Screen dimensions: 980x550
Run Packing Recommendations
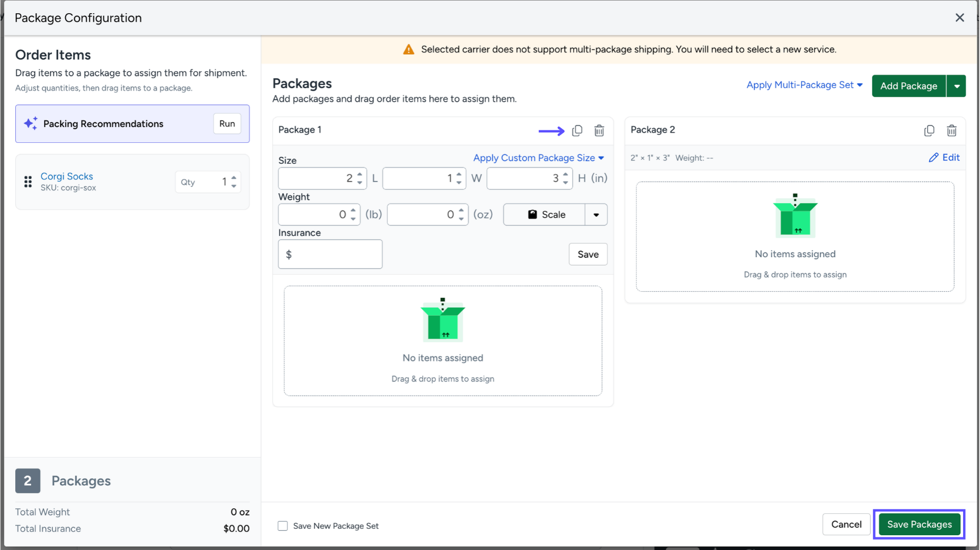[x=227, y=124]
